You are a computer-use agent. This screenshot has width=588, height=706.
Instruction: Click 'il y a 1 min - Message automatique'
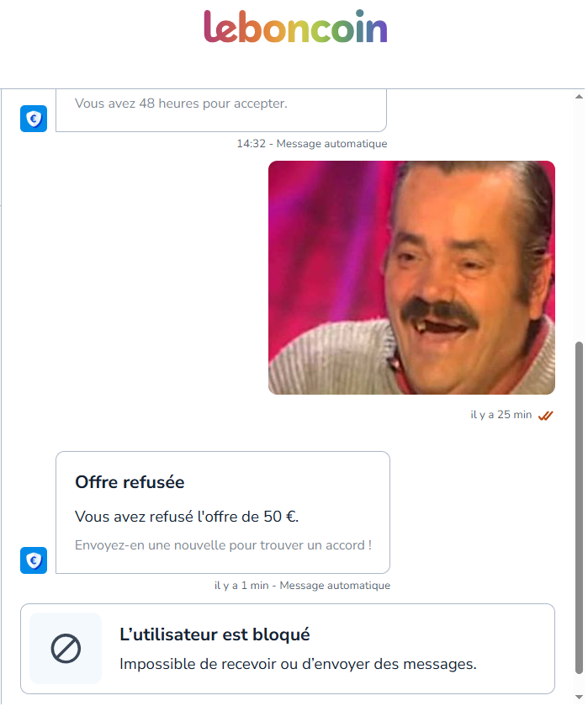(303, 586)
